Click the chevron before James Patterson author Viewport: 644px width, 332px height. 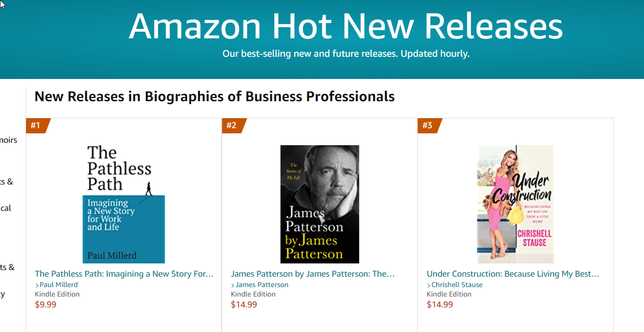[233, 285]
